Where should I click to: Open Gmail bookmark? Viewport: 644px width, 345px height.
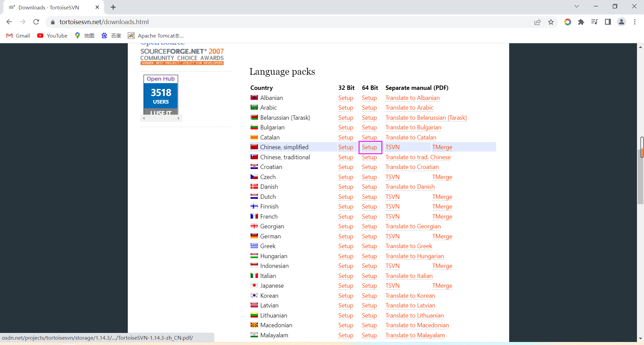tap(18, 36)
